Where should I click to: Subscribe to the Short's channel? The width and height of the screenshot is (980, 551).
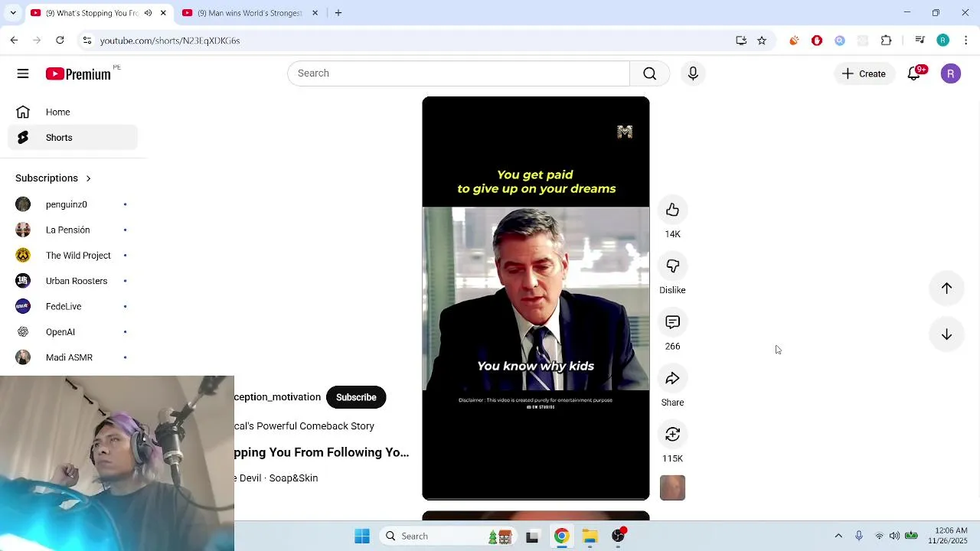(x=356, y=397)
